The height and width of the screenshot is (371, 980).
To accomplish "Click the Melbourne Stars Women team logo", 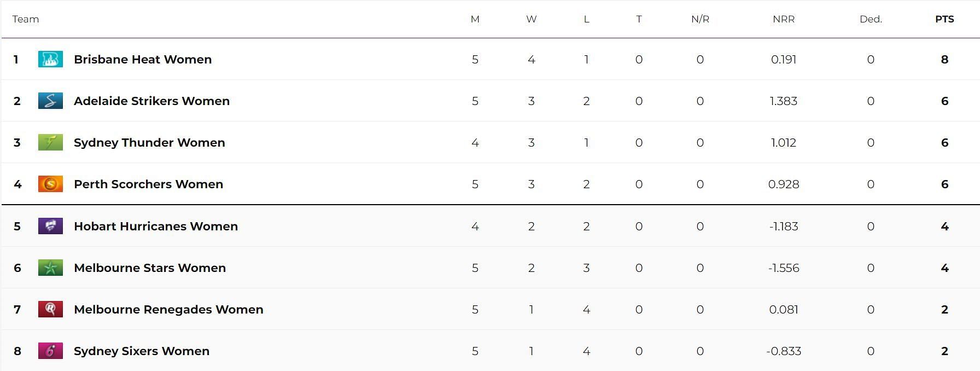I will tap(50, 268).
